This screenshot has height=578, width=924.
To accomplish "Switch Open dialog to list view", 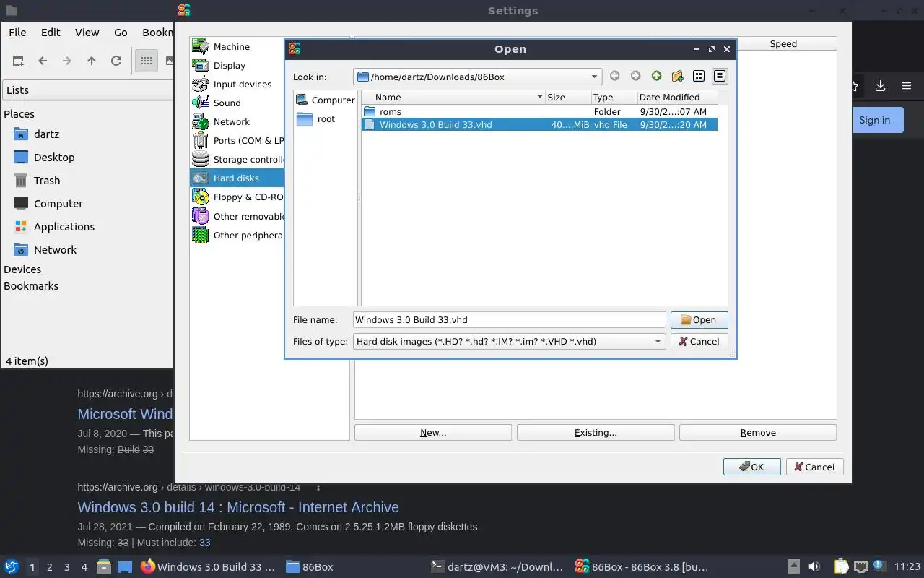I will point(698,77).
